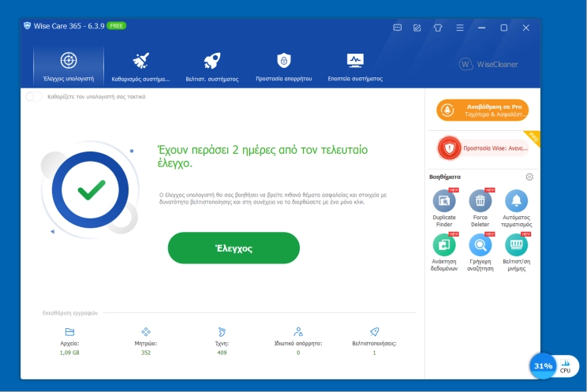Image resolution: width=587 pixels, height=392 pixels.
Task: Click the Βελτιστοποιήσεις rocket icon
Action: pyautogui.click(x=374, y=332)
